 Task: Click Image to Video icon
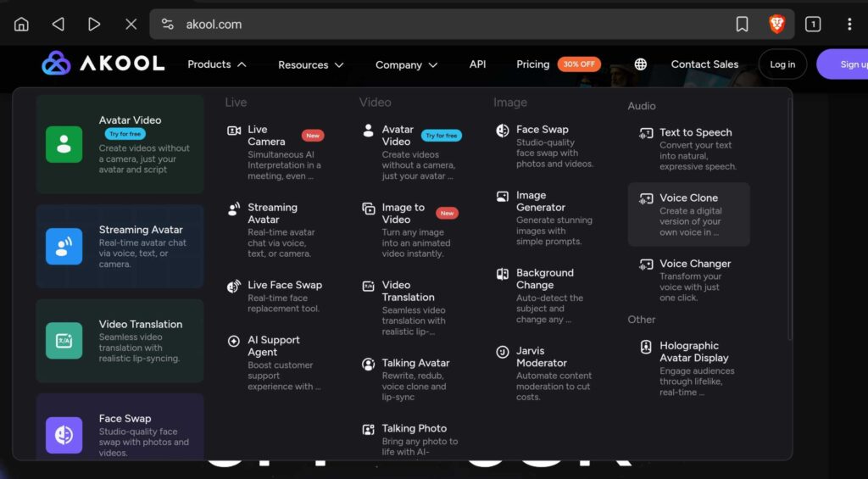pos(368,209)
